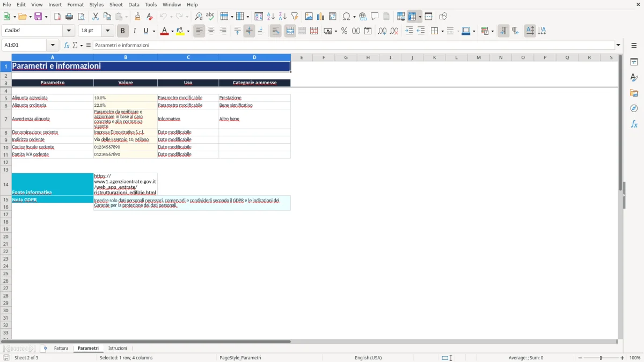
Task: Open the Function Wizard icon
Action: [x=67, y=45]
